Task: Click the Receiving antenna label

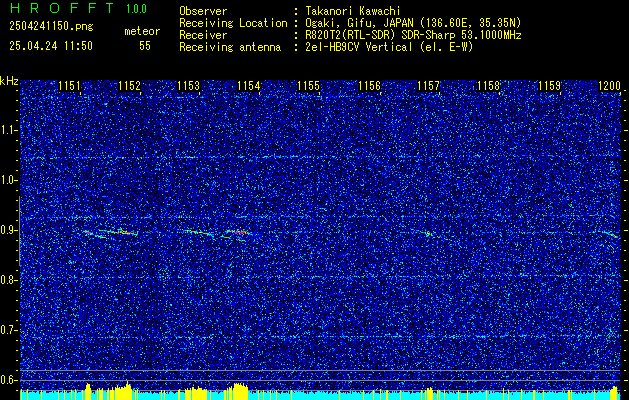Action: click(x=230, y=47)
